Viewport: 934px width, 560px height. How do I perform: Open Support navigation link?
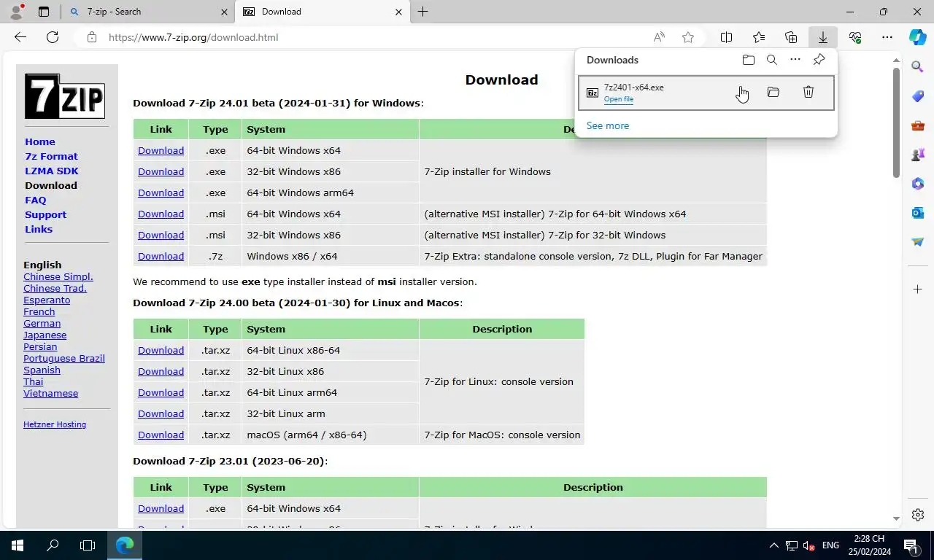point(45,214)
